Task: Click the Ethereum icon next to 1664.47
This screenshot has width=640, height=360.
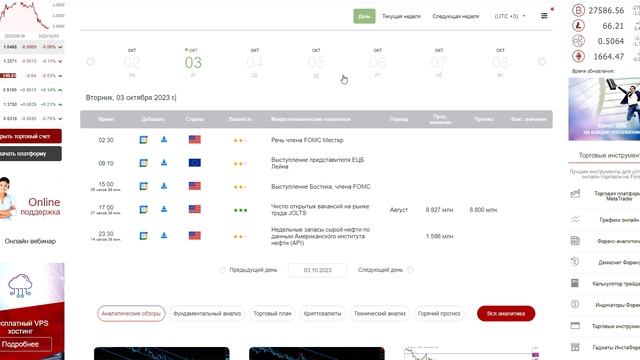Action: pyautogui.click(x=578, y=56)
